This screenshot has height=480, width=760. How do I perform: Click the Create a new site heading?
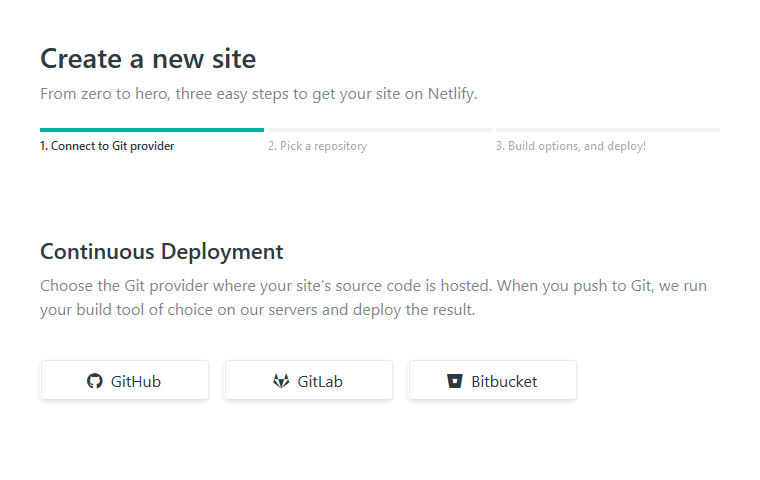click(x=148, y=59)
